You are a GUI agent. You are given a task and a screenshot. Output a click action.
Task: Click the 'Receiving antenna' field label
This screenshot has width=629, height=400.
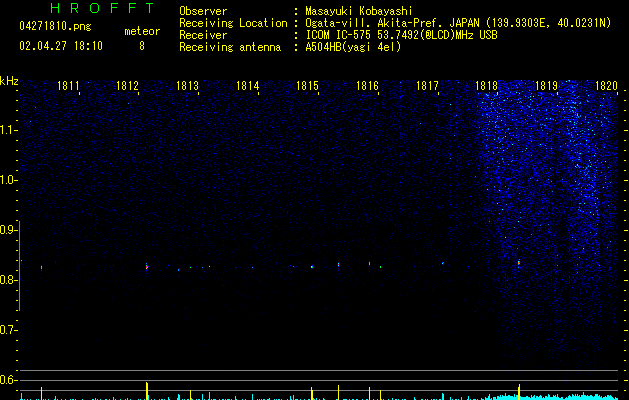(x=230, y=47)
